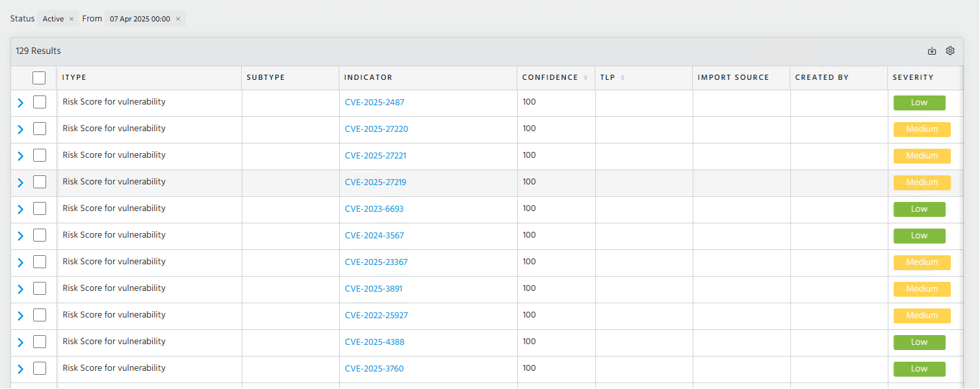Click the SUBTYPE column header
This screenshot has width=980, height=389.
266,78
